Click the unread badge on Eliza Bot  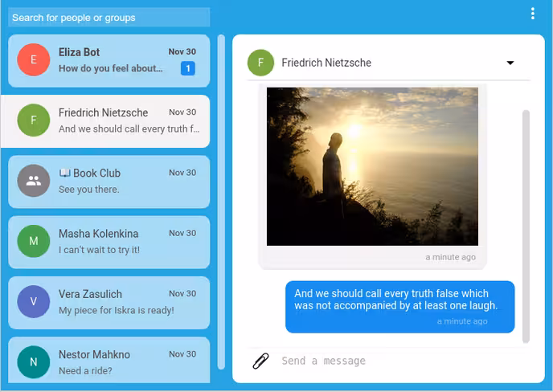click(188, 68)
